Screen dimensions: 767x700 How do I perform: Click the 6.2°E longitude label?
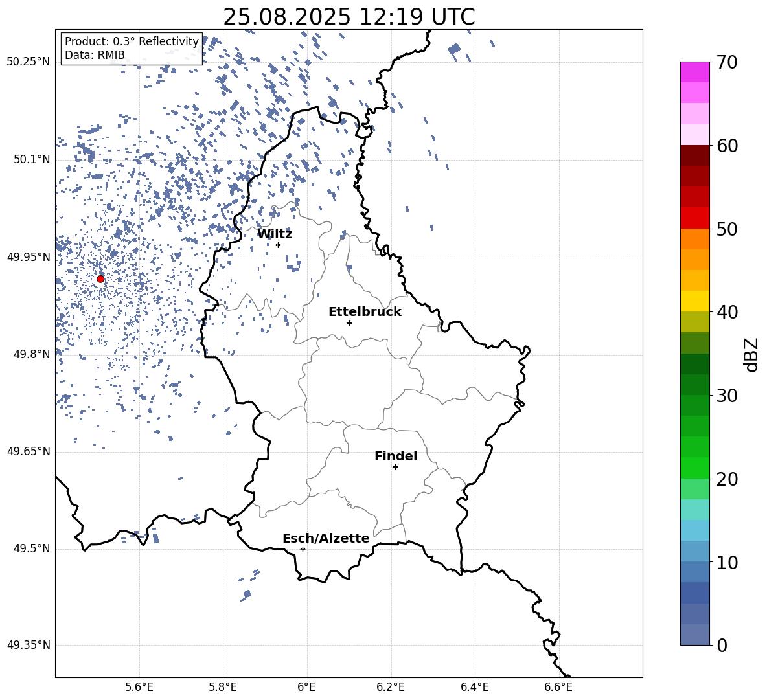(x=391, y=687)
